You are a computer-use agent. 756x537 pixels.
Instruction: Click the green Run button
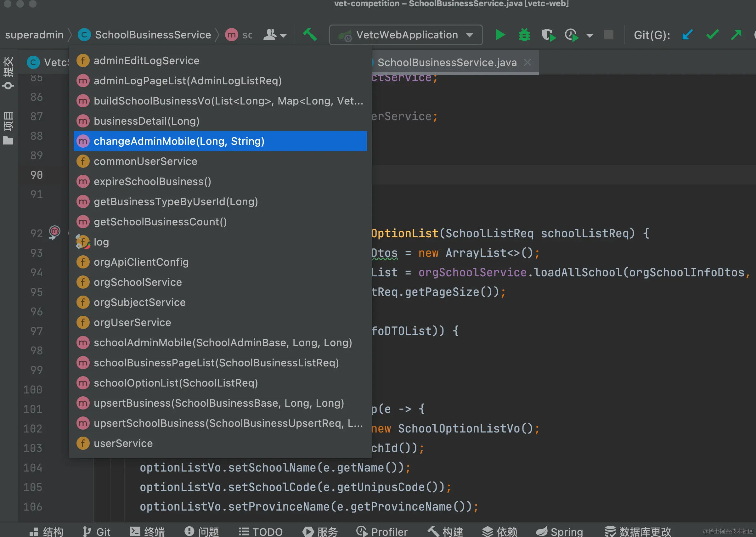[500, 35]
